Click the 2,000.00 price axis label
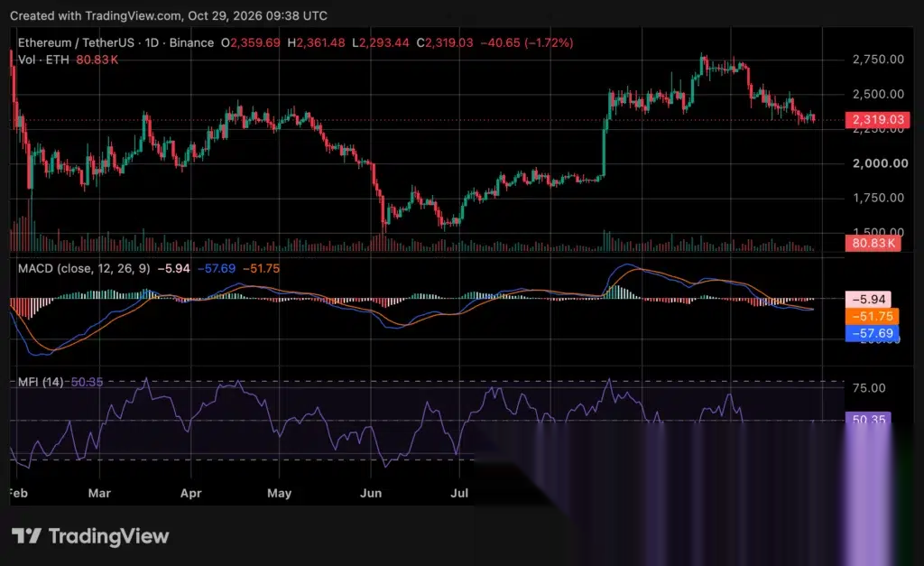 tap(881, 163)
